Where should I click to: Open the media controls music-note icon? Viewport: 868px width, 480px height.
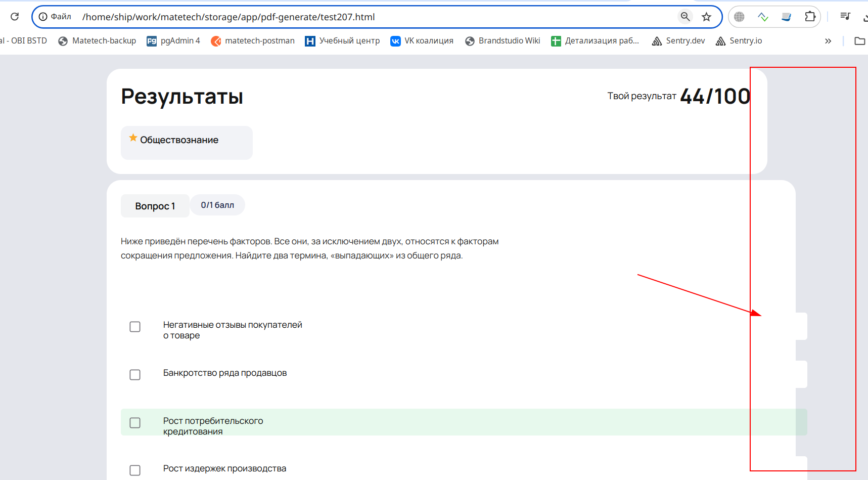coord(845,16)
